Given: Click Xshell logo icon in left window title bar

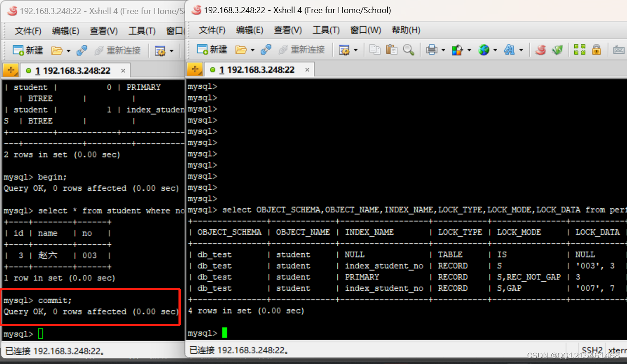Looking at the screenshot, I should 12,11.
